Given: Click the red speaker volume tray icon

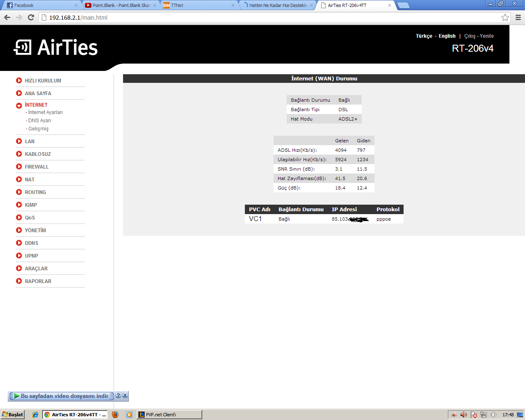Looking at the screenshot, I should [x=464, y=415].
